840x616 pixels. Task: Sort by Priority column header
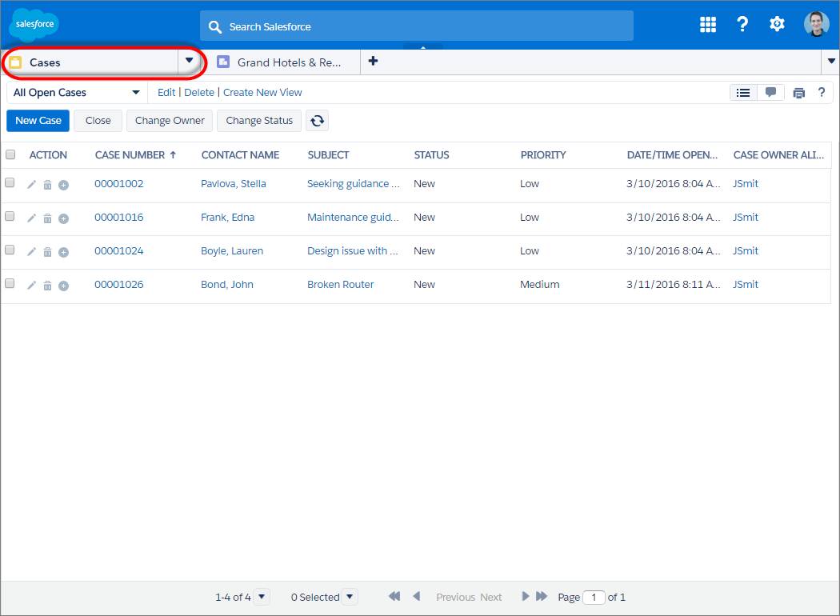[542, 155]
